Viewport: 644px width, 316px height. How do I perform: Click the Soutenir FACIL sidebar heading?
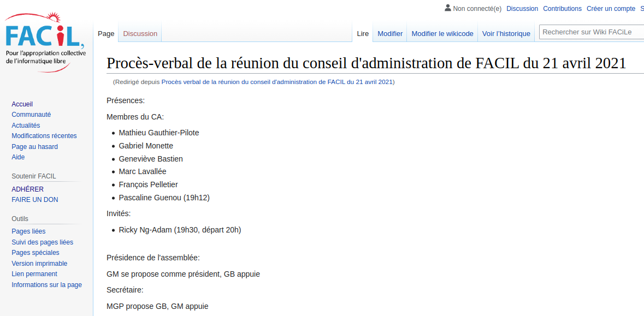click(x=34, y=176)
